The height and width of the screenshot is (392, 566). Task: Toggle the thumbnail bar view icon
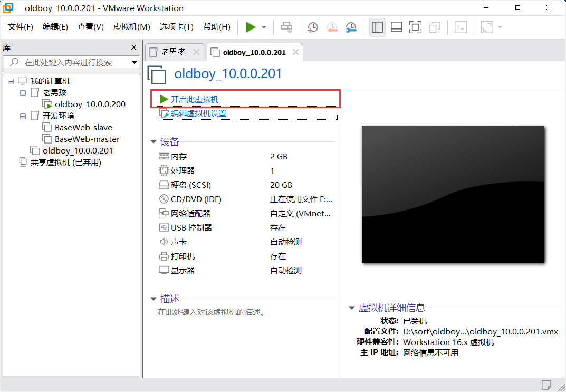[396, 27]
